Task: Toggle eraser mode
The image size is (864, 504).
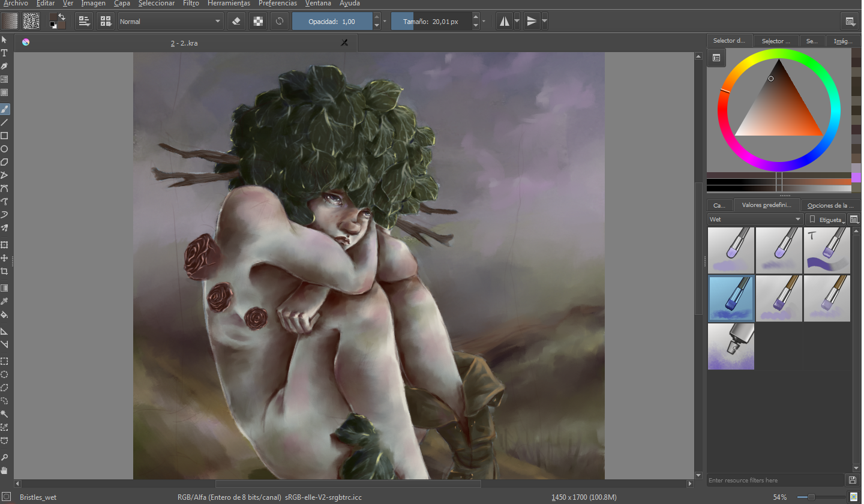Action: pyautogui.click(x=236, y=22)
